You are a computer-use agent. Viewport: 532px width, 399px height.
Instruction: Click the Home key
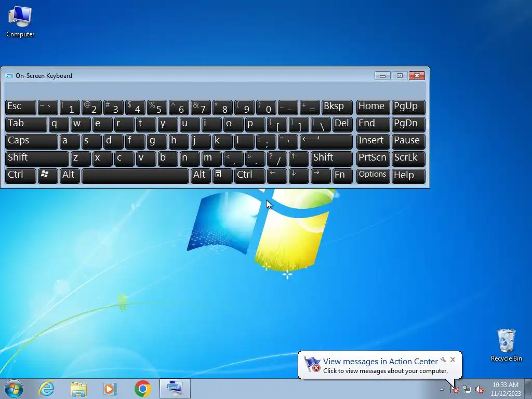(373, 107)
